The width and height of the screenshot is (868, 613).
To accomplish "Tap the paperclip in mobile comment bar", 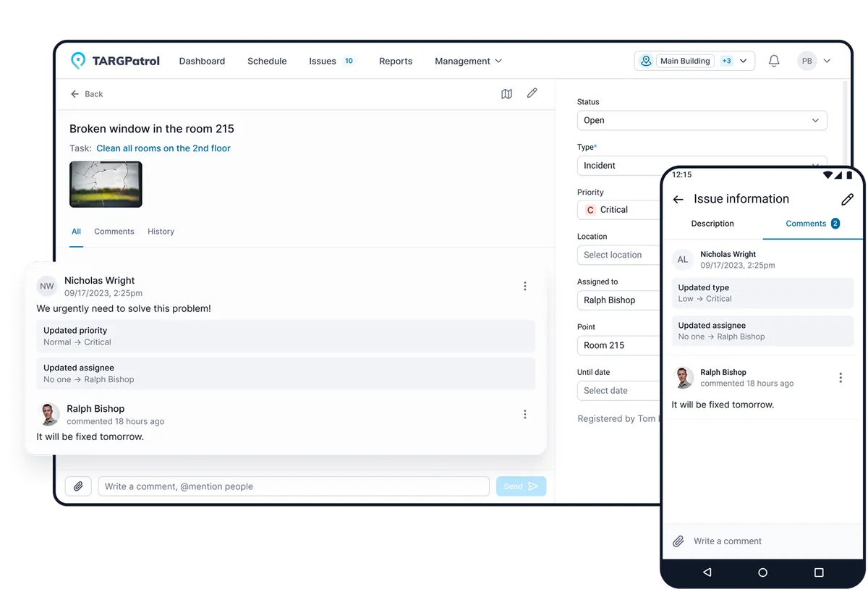I will coord(678,541).
